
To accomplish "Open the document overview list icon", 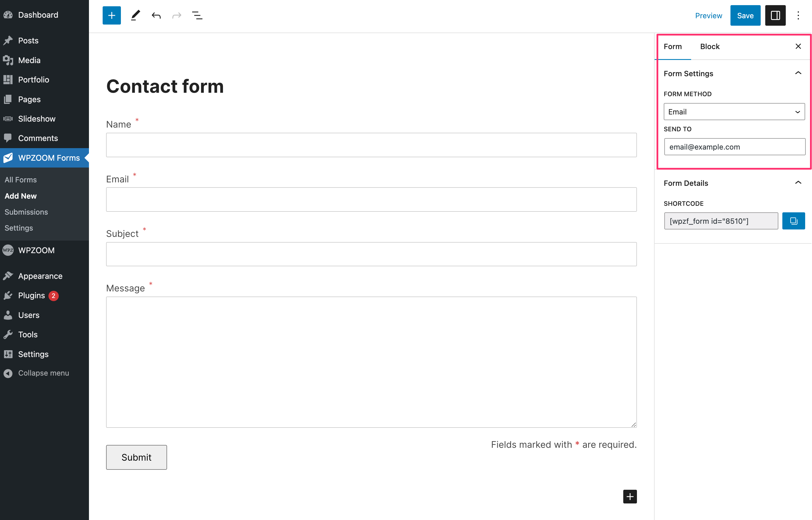I will coord(197,15).
